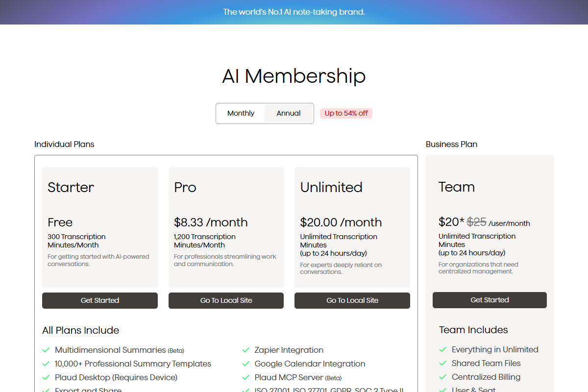588x392 pixels.
Task: Click the Up to 54% off badge
Action: (346, 113)
